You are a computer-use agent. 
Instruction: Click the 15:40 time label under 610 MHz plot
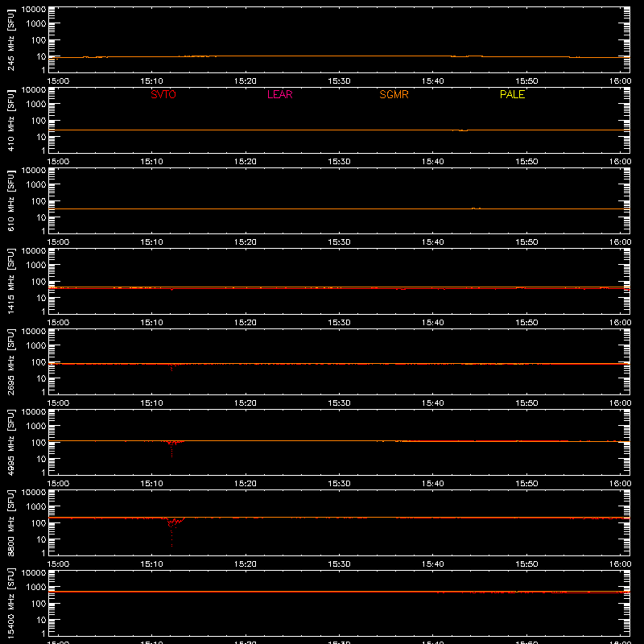tap(433, 242)
